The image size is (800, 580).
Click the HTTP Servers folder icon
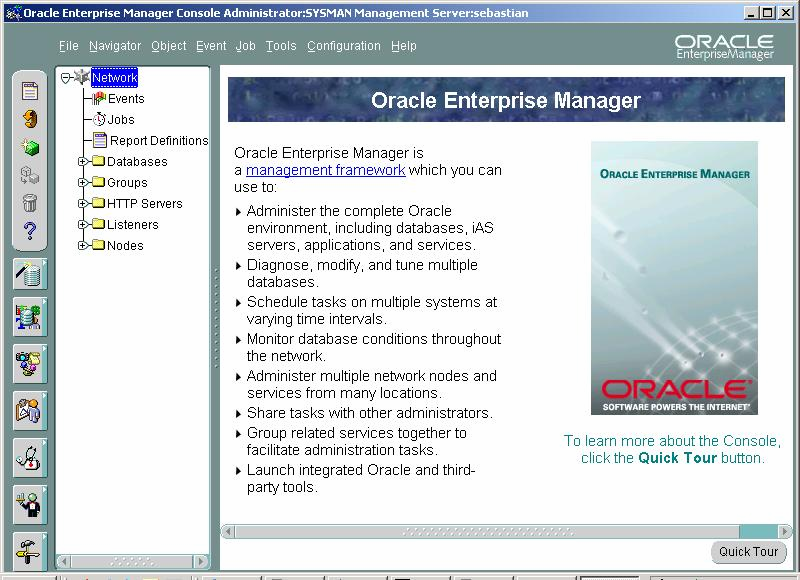point(98,203)
